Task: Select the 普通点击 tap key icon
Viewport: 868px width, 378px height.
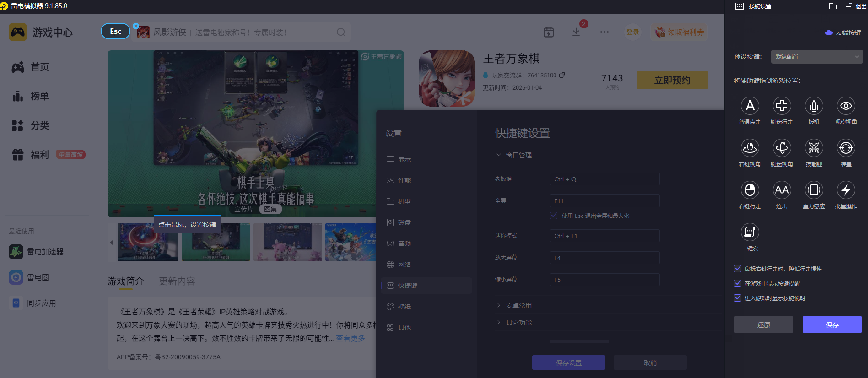Action: (749, 106)
